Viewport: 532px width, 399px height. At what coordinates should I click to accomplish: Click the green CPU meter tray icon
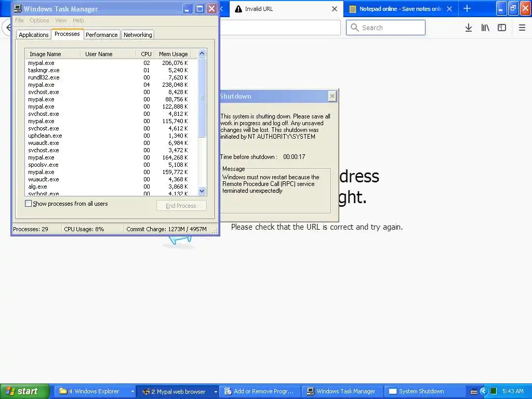tap(494, 391)
